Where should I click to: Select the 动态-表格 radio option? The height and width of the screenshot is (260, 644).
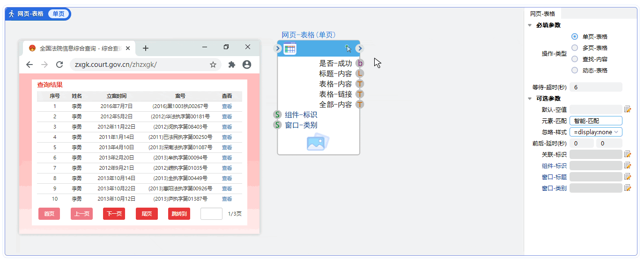point(575,70)
